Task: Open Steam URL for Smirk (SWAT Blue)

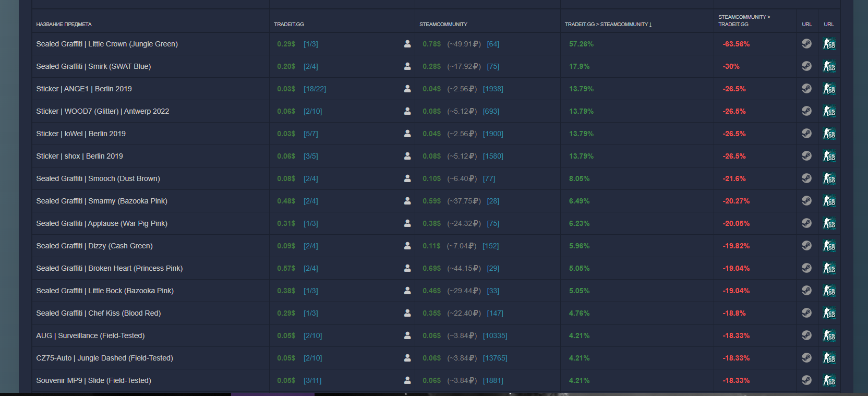Action: click(x=806, y=66)
